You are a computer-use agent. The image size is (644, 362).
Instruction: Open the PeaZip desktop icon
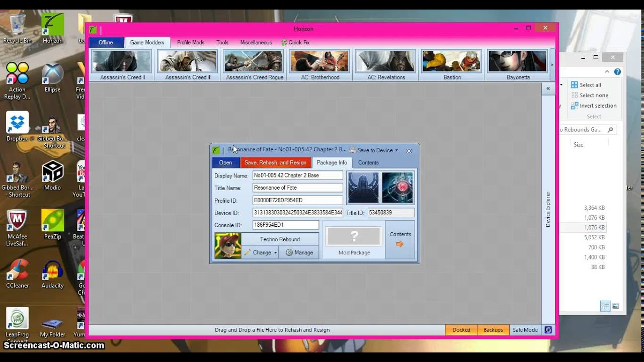click(x=52, y=224)
